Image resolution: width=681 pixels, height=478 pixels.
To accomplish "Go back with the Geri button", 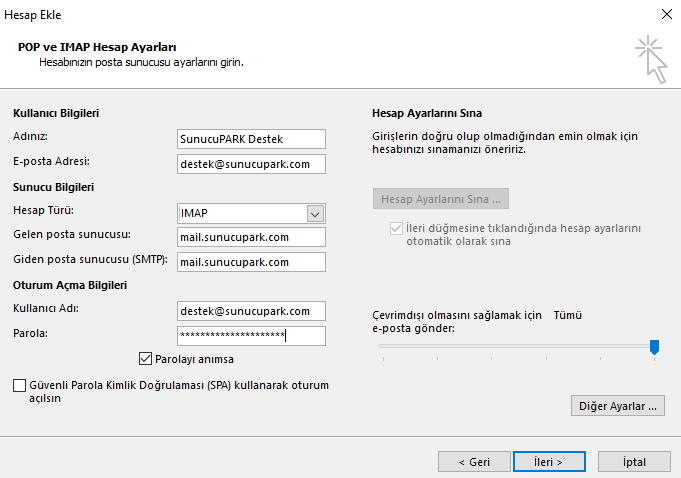I will [x=474, y=462].
